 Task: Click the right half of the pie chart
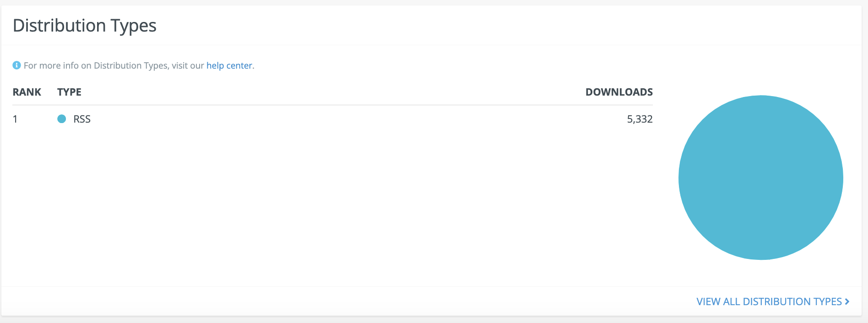(802, 178)
